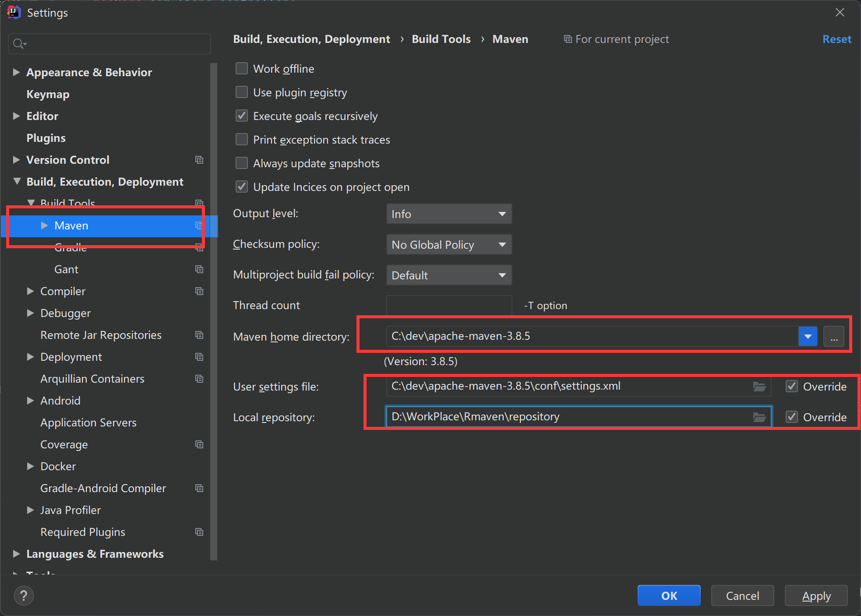This screenshot has width=861, height=616.
Task: Click folder icon in Local repository field
Action: tap(759, 417)
